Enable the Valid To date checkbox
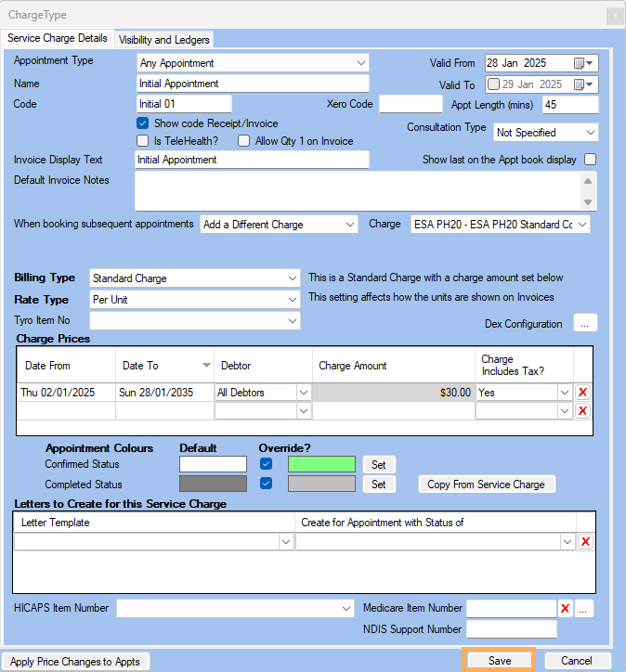This screenshot has width=626, height=672. click(493, 84)
